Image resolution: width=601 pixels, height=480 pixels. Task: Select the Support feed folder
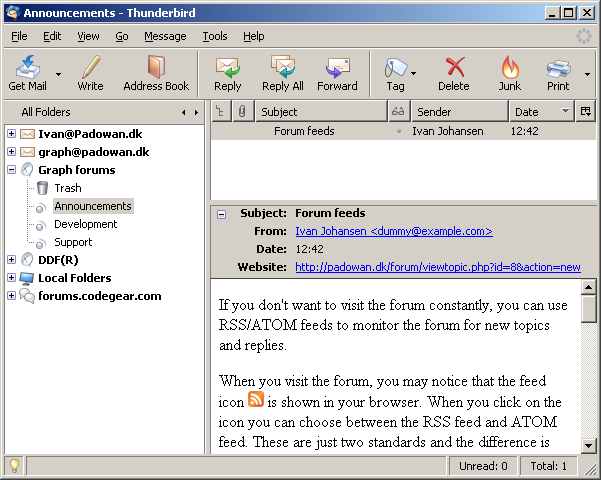pyautogui.click(x=73, y=242)
